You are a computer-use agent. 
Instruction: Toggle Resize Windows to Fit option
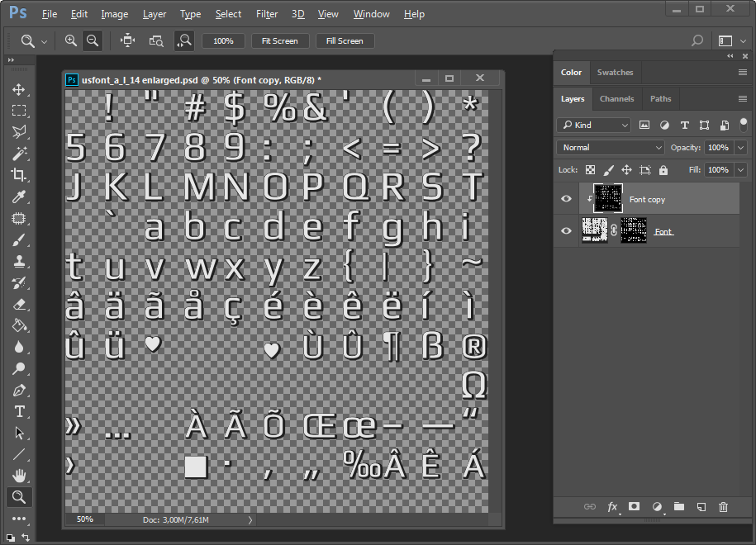pos(128,41)
